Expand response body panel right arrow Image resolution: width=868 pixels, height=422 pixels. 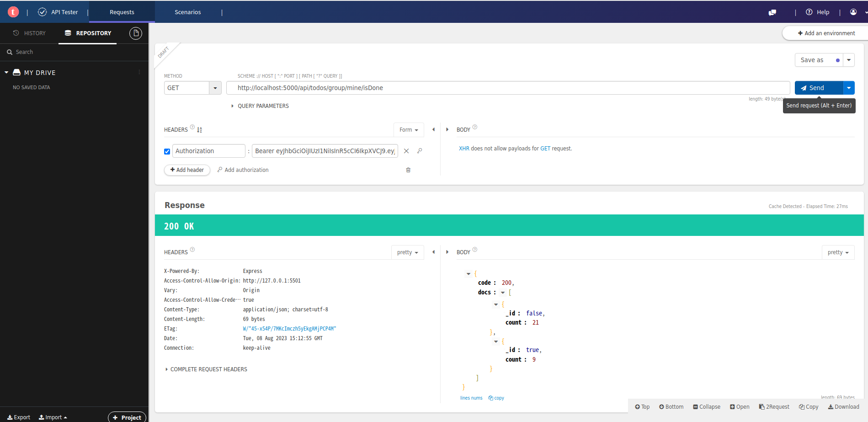tap(447, 252)
